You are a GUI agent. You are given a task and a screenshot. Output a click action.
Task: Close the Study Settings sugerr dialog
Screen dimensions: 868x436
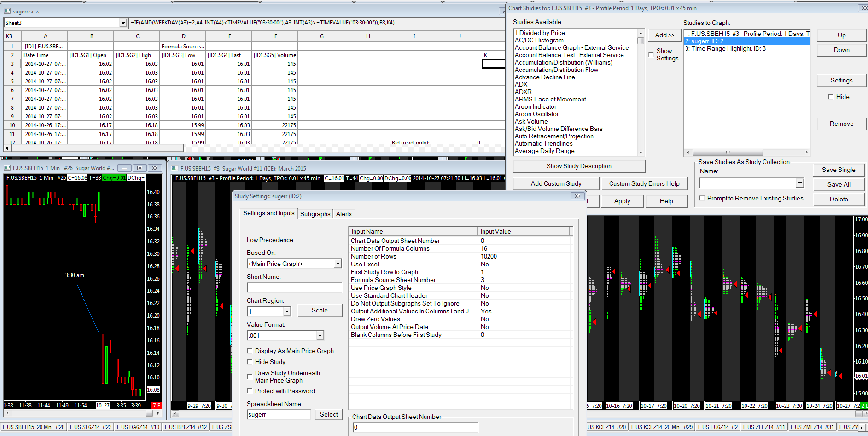pos(577,196)
